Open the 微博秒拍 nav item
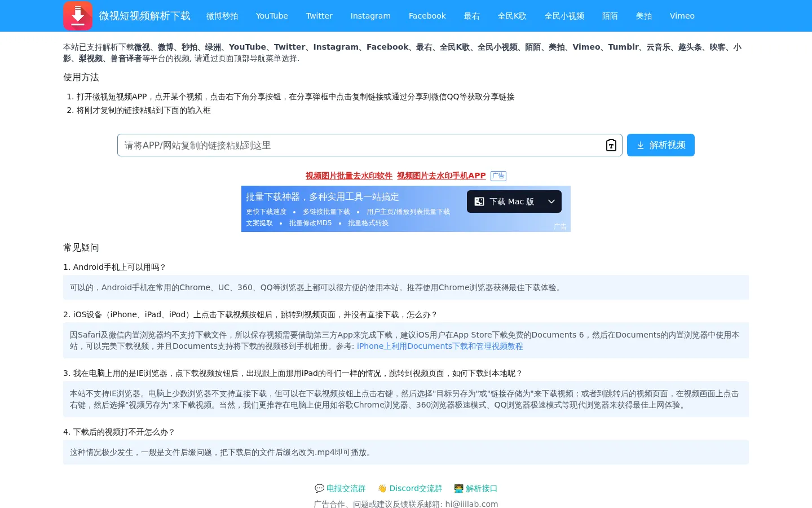Image resolution: width=812 pixels, height=508 pixels. point(222,16)
